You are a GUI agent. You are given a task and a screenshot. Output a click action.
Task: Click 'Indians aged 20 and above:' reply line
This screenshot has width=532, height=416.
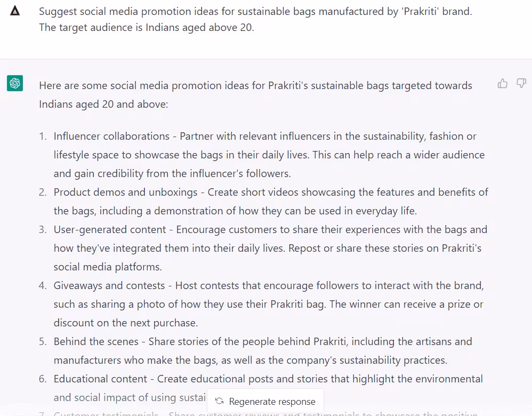pos(103,104)
